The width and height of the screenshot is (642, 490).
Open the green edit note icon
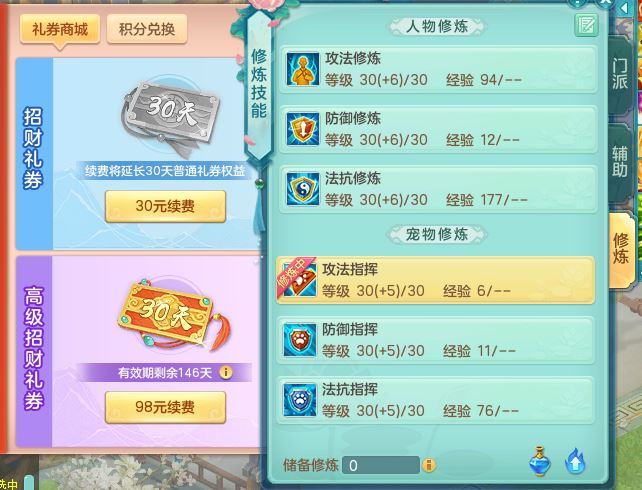click(586, 25)
